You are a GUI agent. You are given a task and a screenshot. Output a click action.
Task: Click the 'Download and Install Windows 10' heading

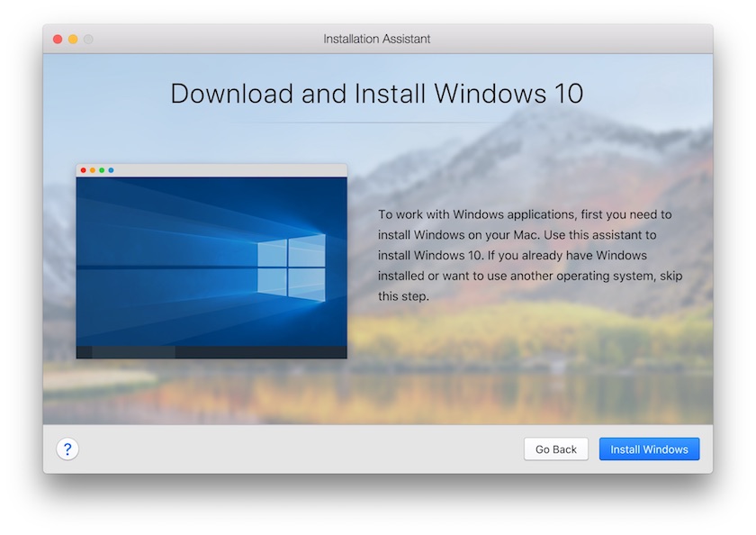[x=377, y=93]
